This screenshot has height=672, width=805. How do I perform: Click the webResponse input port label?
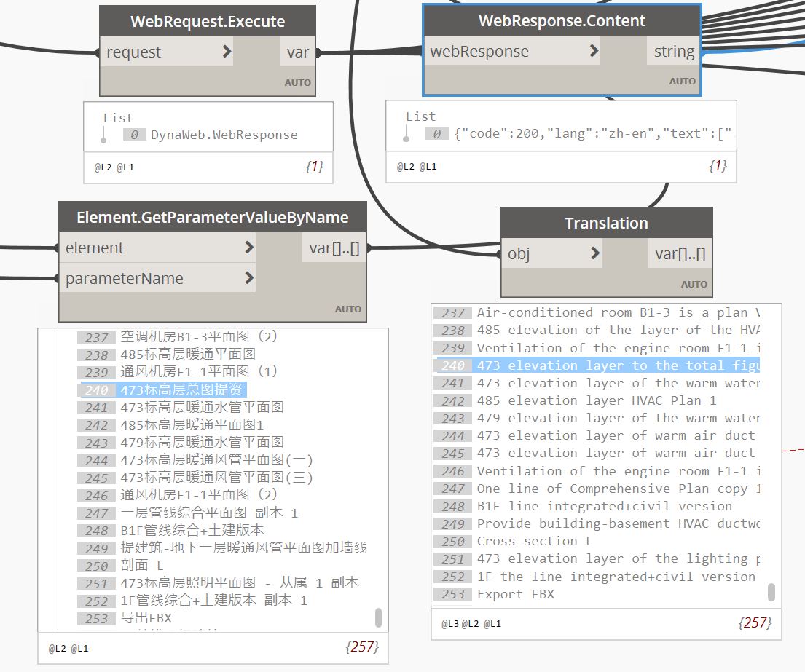[x=479, y=51]
